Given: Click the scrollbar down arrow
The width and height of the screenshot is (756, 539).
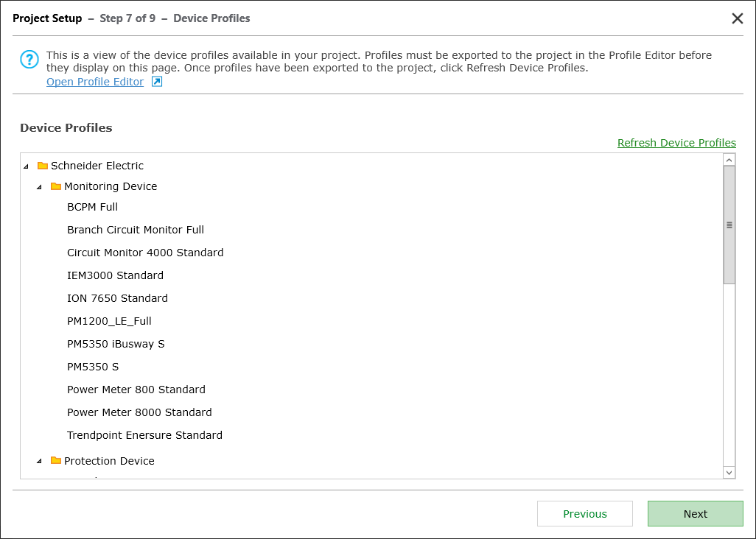Looking at the screenshot, I should 728,473.
